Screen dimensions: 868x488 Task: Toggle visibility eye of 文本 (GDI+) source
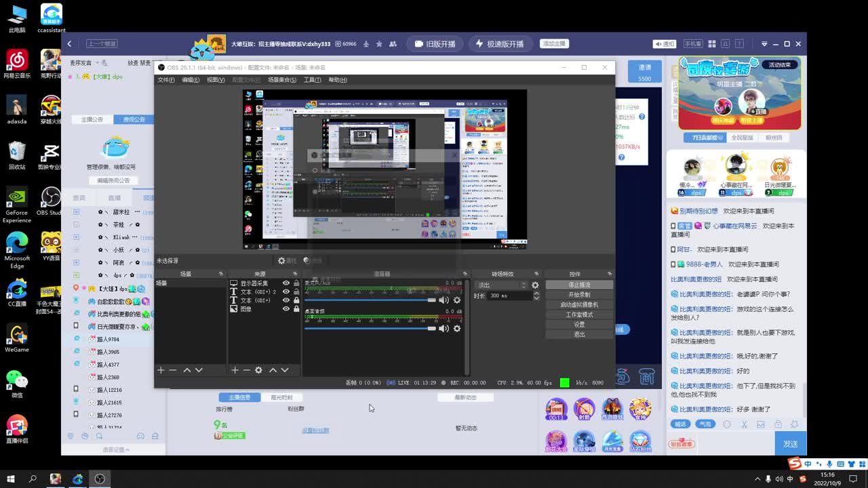286,300
